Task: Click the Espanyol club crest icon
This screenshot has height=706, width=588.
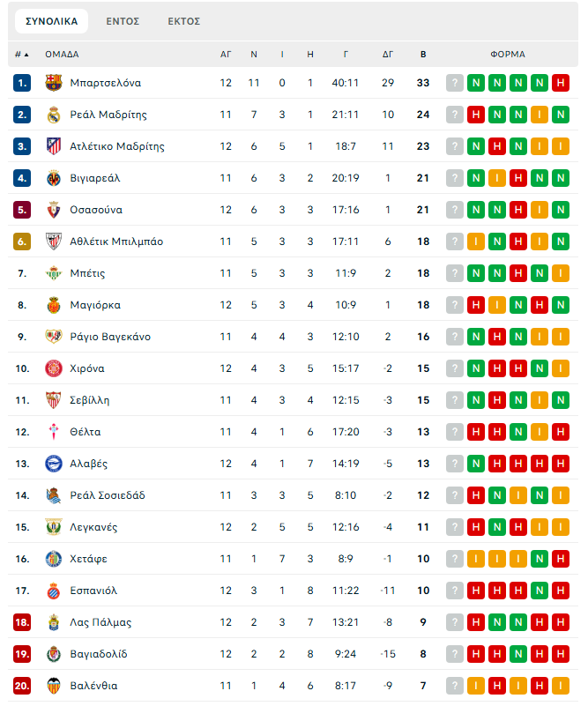Action: [x=54, y=591]
